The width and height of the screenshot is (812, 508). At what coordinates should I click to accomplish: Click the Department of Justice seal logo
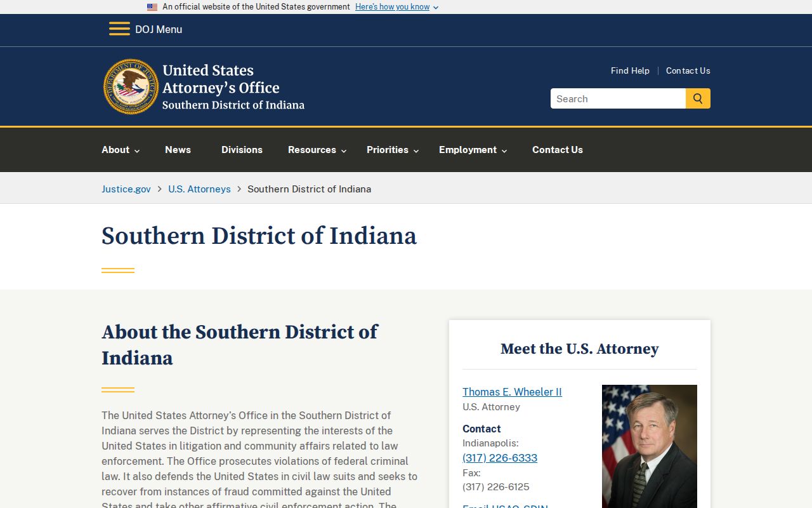tap(131, 87)
